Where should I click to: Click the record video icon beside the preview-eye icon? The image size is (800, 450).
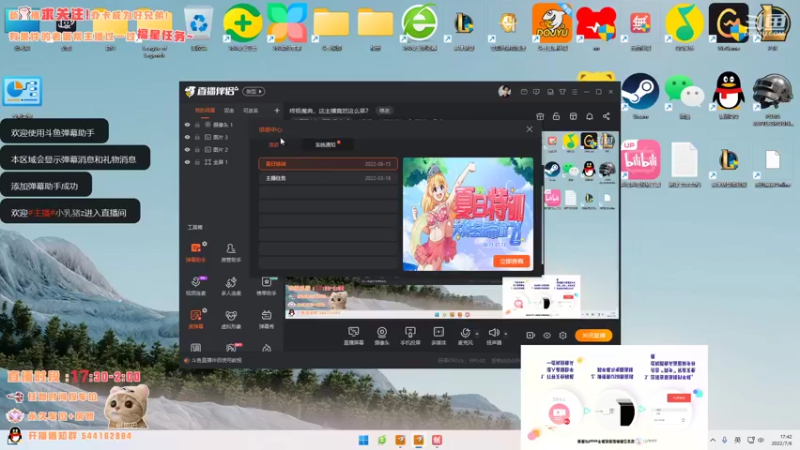(531, 335)
